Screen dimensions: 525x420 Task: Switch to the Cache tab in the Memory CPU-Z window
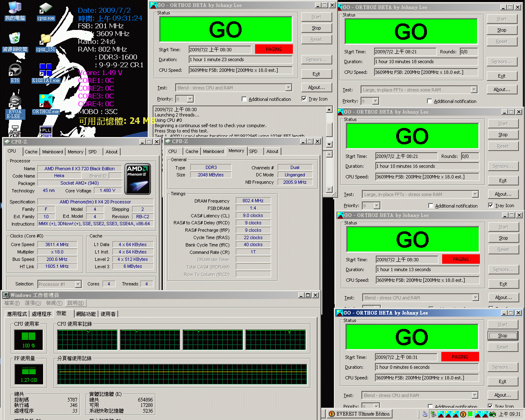pos(192,151)
